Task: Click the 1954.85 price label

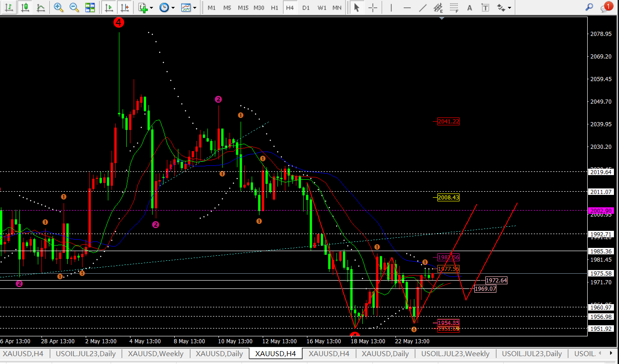Action: pyautogui.click(x=448, y=323)
